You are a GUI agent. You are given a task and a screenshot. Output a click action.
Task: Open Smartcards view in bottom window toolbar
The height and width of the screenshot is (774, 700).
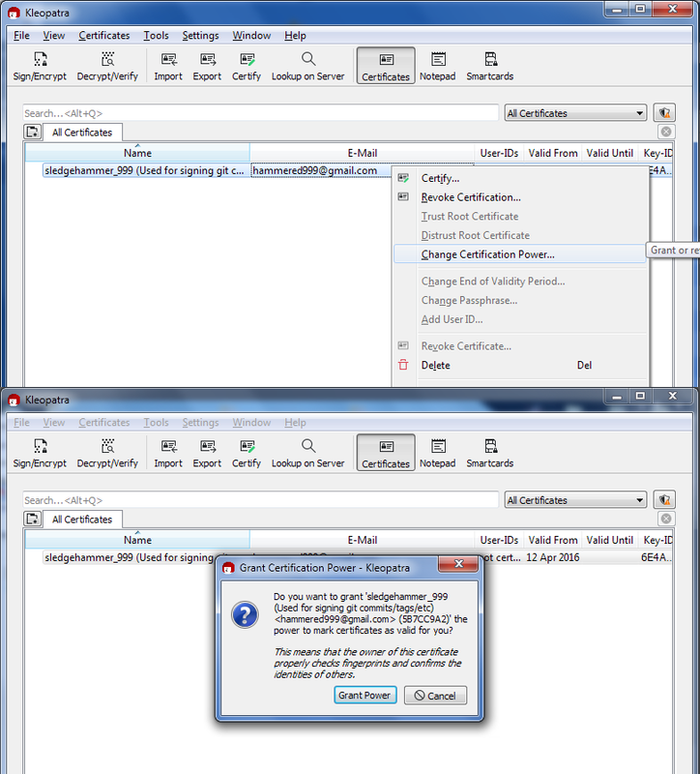[490, 453]
